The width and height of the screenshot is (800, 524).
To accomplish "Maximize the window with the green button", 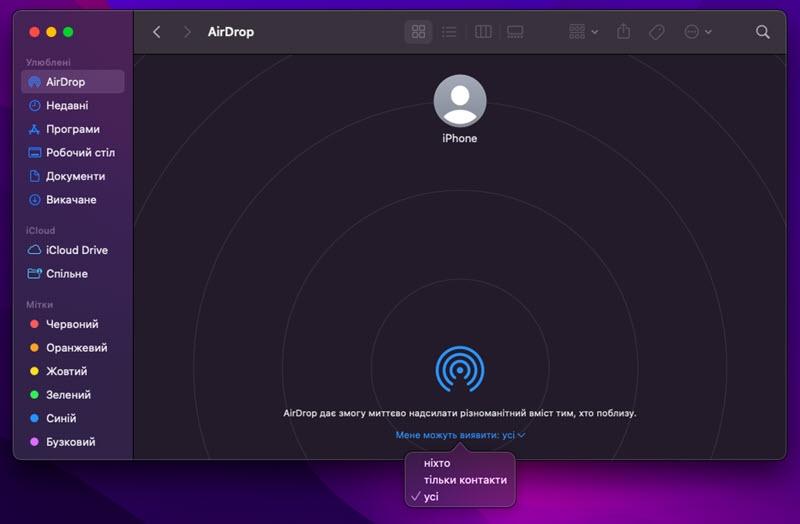I will pyautogui.click(x=68, y=32).
